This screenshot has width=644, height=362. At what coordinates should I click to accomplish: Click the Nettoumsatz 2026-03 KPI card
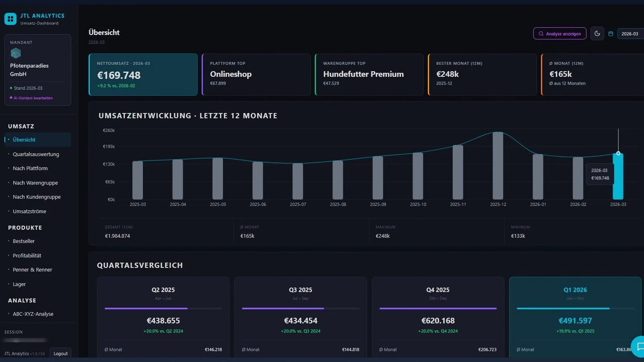143,74
